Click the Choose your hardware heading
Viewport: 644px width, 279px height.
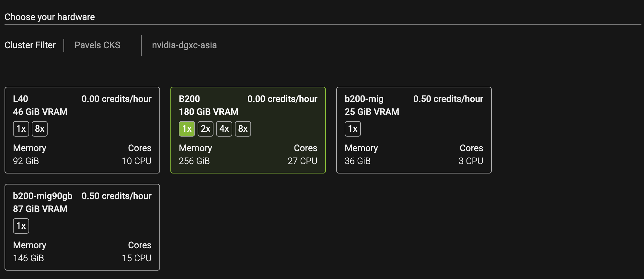50,17
